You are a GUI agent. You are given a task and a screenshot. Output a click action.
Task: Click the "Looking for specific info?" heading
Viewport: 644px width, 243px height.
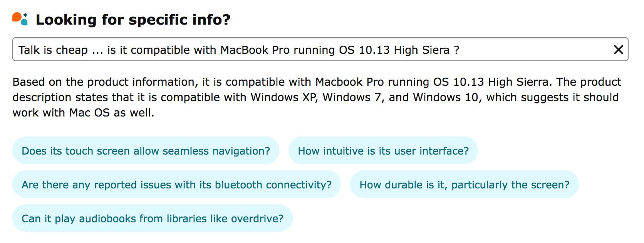coord(133,20)
